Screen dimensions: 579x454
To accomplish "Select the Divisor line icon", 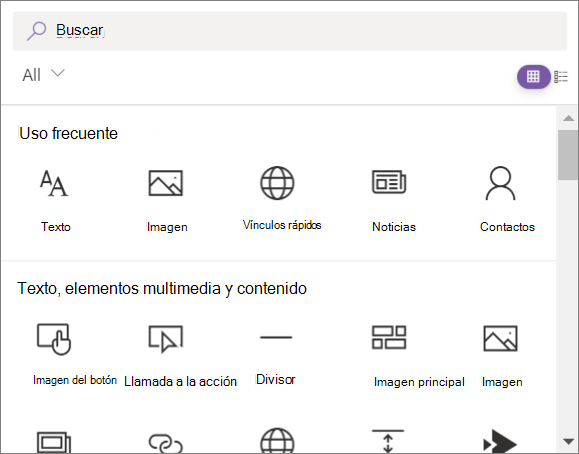I will [x=276, y=337].
